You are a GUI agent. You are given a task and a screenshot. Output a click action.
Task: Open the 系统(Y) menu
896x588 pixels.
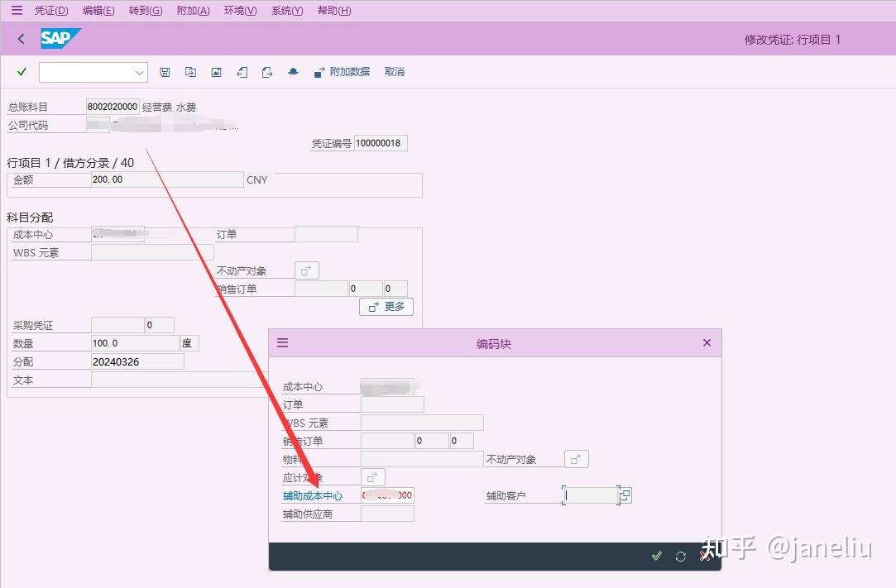tap(286, 11)
